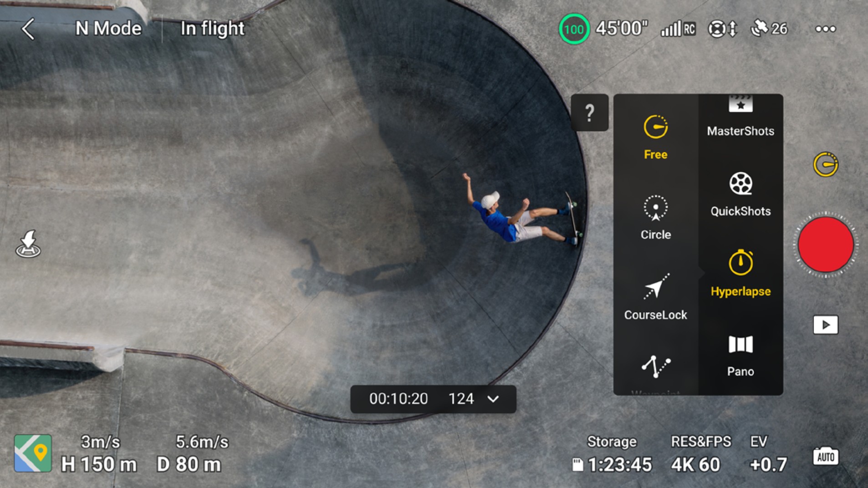868x488 pixels.
Task: Tap the H 150 m altitude readout
Action: tap(99, 465)
